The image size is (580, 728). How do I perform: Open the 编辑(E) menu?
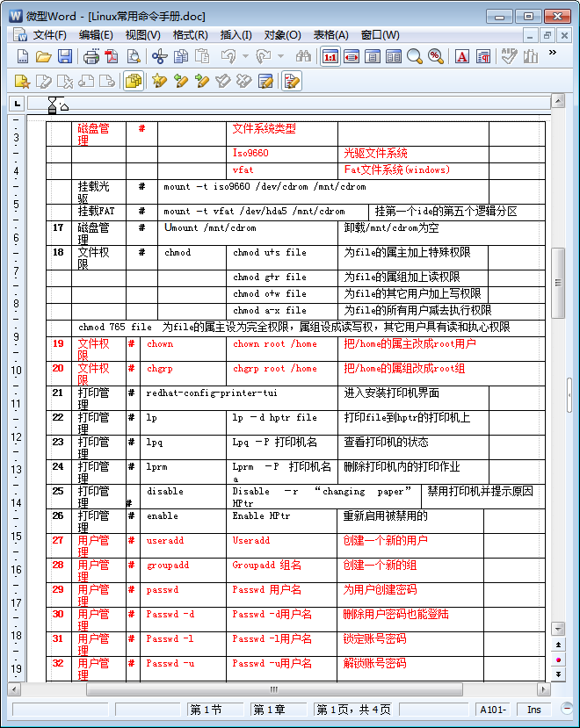click(x=96, y=35)
